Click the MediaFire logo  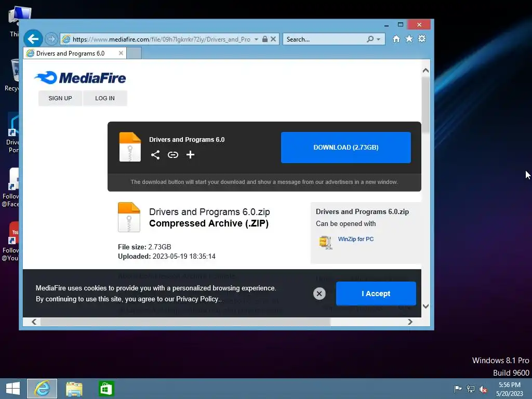(80, 78)
